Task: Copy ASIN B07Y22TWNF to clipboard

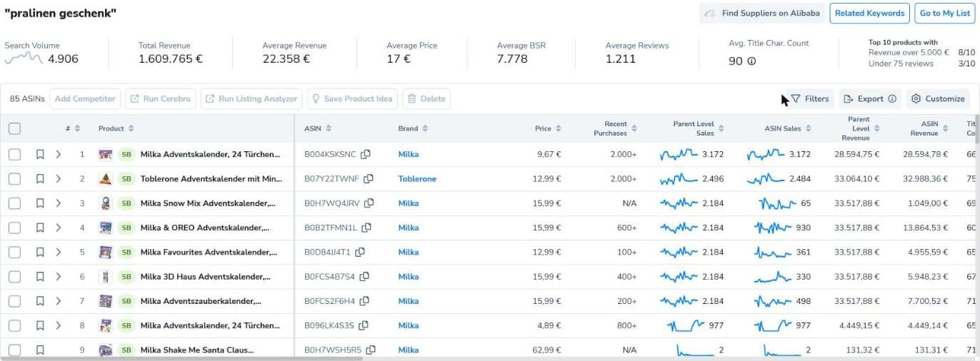Action: pos(369,179)
